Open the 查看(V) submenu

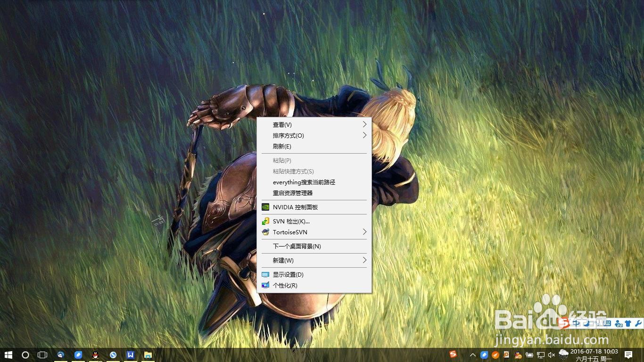(314, 125)
